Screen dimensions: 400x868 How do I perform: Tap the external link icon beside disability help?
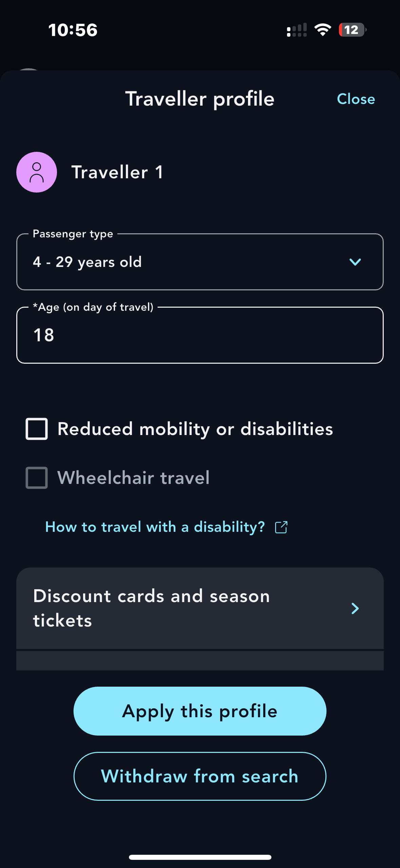(x=281, y=527)
